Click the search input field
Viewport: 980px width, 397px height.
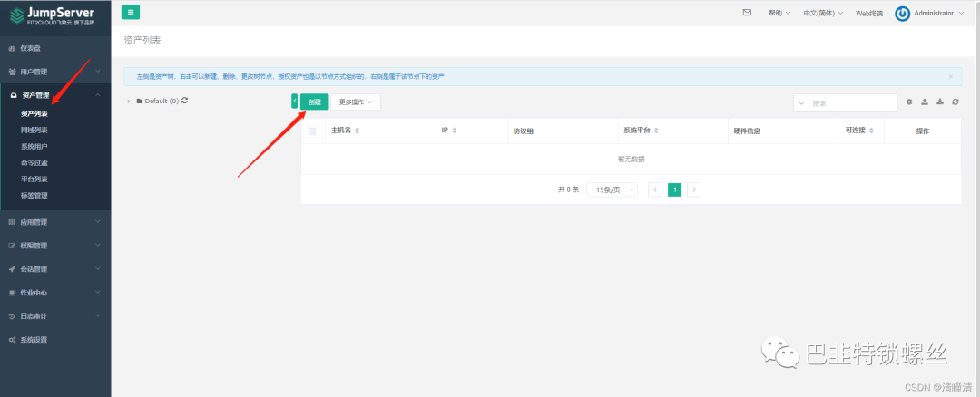tap(852, 103)
